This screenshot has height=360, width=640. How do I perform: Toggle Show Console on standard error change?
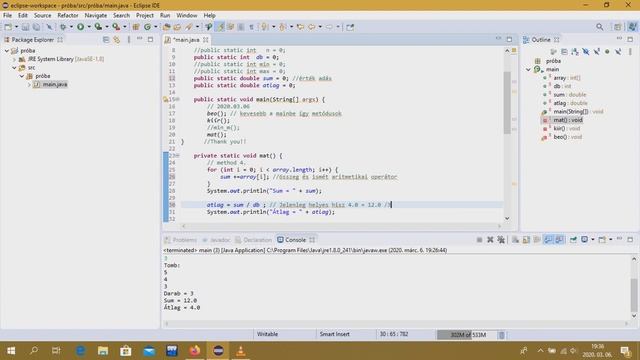[559, 240]
